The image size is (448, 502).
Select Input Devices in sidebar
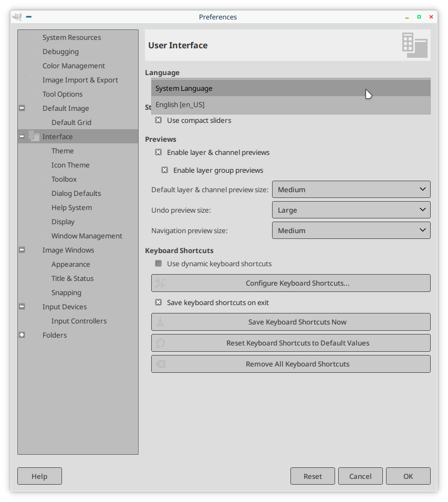[65, 307]
